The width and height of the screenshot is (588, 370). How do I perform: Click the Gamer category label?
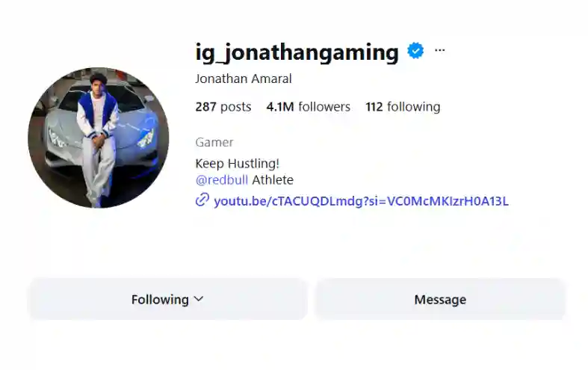point(214,142)
